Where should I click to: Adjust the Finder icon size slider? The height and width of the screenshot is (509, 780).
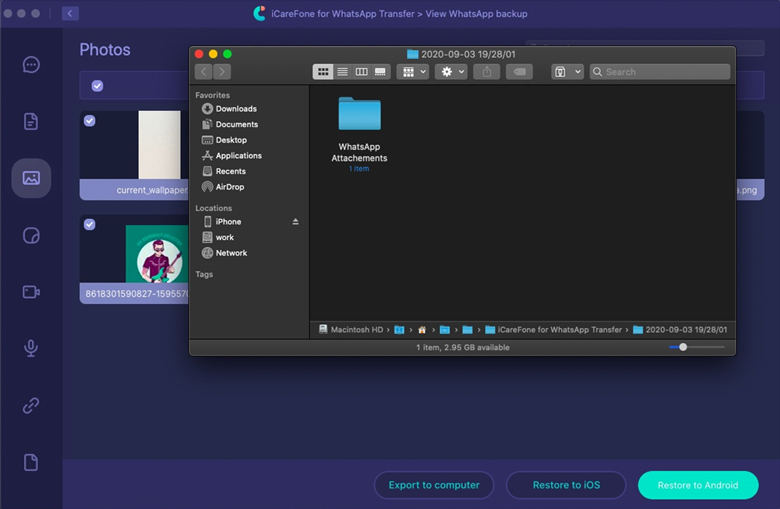click(683, 347)
